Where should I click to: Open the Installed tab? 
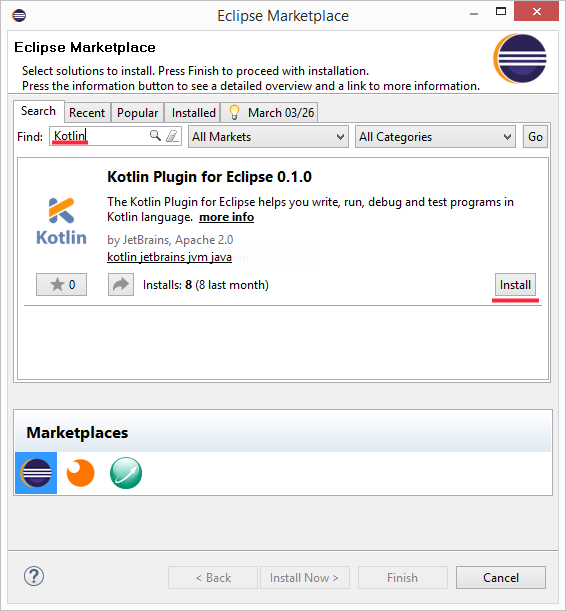(x=193, y=113)
